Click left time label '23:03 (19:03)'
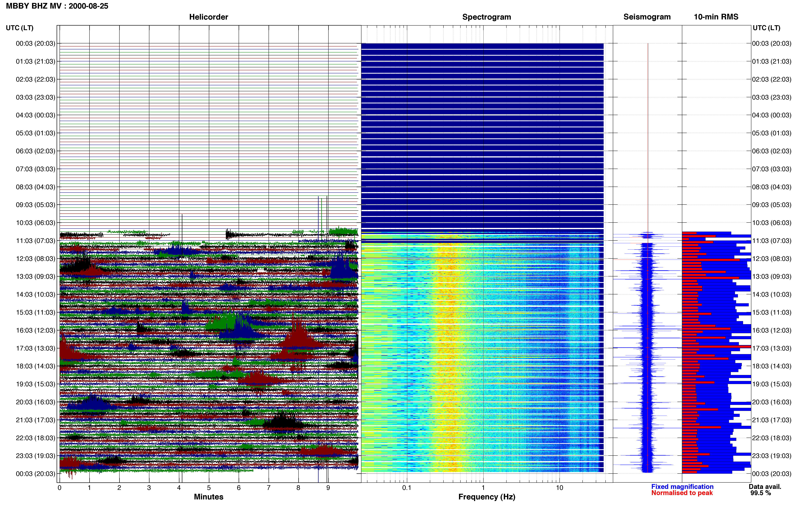This screenshot has width=812, height=508. 36,456
